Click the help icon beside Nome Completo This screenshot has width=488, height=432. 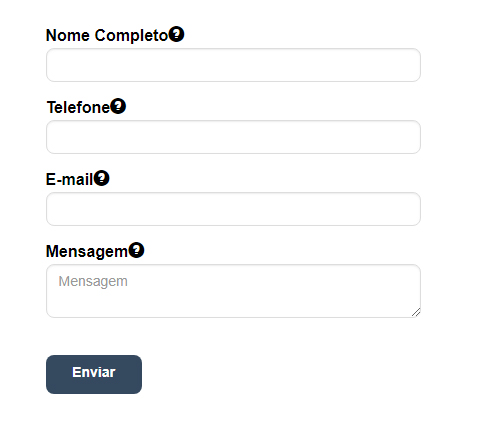click(x=176, y=34)
